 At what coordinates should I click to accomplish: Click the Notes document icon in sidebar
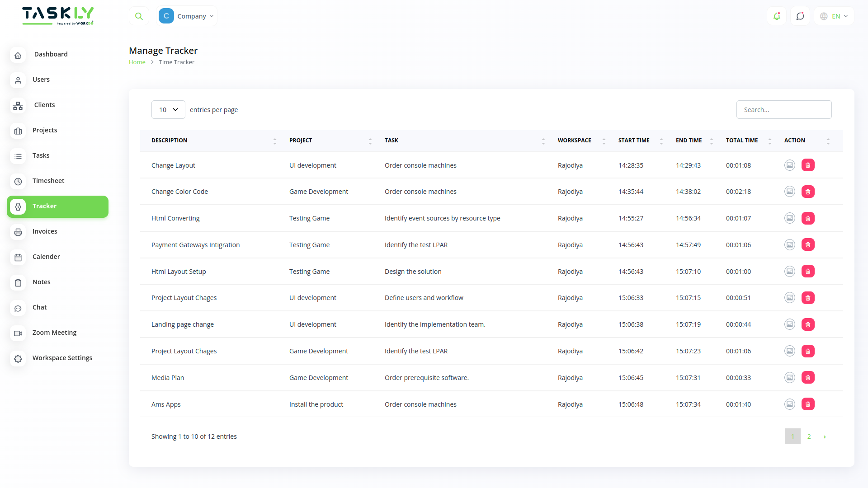click(x=18, y=283)
